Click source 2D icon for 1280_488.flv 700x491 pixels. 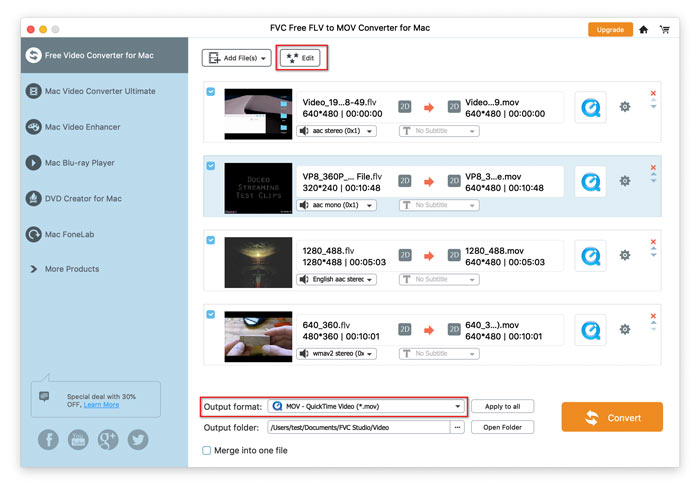(x=404, y=255)
